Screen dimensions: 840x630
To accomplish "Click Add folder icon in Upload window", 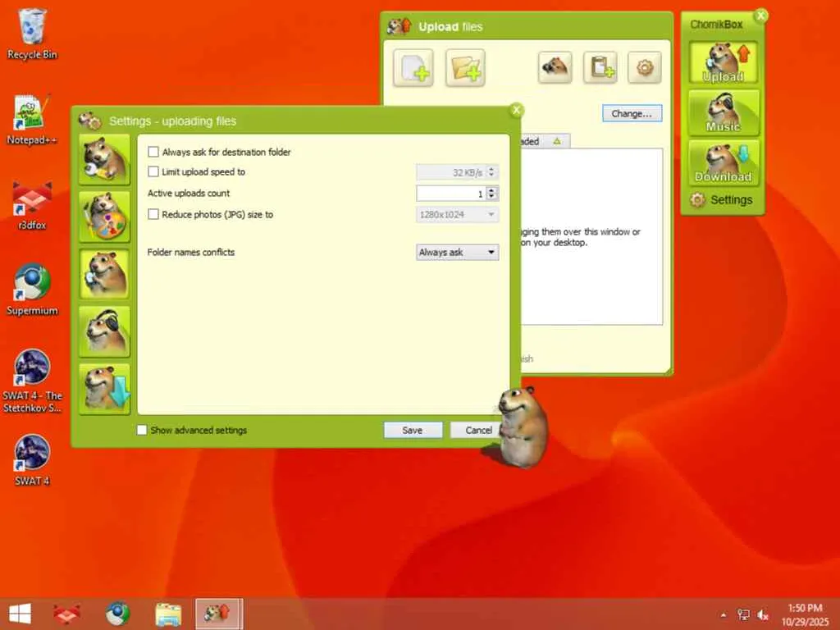I will click(465, 68).
